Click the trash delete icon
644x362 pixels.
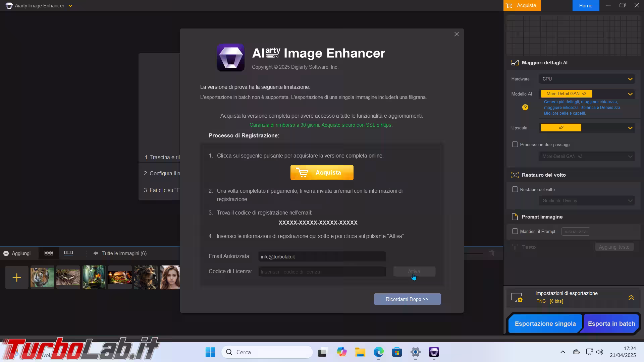click(492, 253)
